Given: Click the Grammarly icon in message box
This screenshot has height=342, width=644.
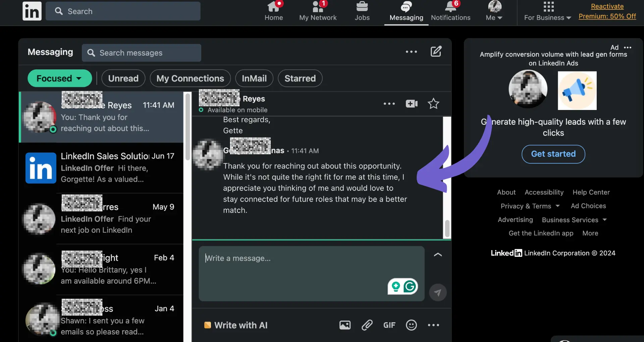Looking at the screenshot, I should point(410,286).
